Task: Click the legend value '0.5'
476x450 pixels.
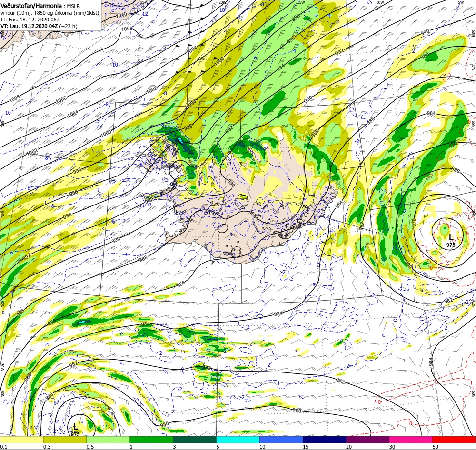Action: click(x=90, y=447)
